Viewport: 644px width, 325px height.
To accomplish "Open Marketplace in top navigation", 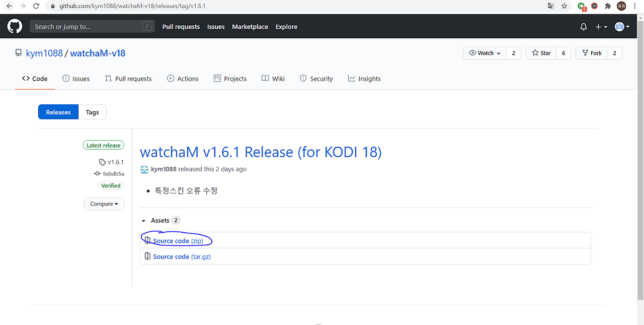I will (x=250, y=27).
